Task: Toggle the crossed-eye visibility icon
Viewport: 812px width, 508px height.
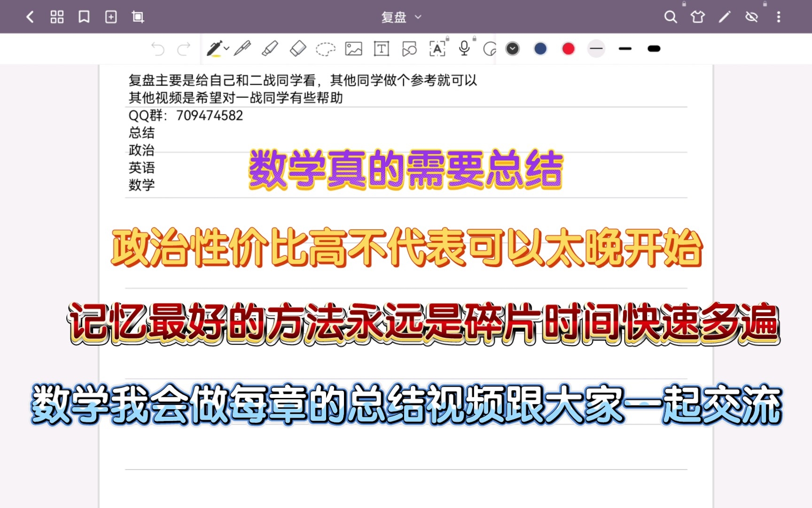Action: [751, 17]
